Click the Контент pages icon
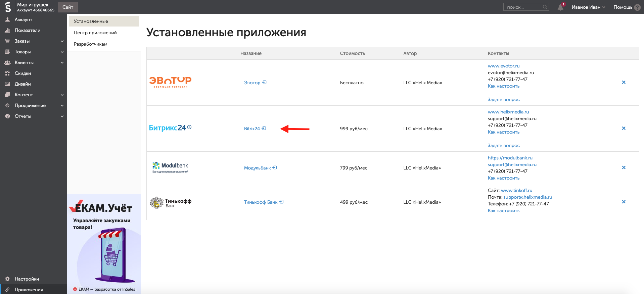Viewport: 644px width, 294px height. click(x=7, y=95)
